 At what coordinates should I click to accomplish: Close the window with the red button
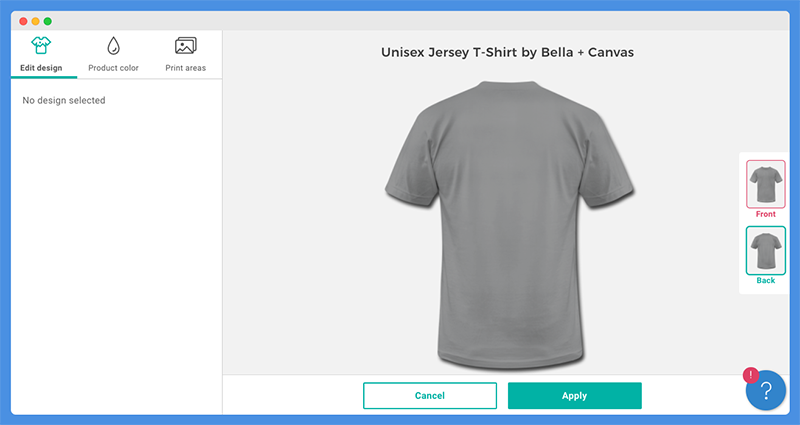(23, 21)
